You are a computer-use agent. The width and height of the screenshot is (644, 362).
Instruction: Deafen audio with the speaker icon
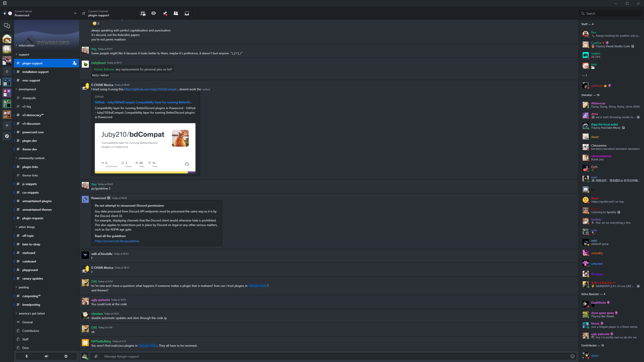pos(46,356)
